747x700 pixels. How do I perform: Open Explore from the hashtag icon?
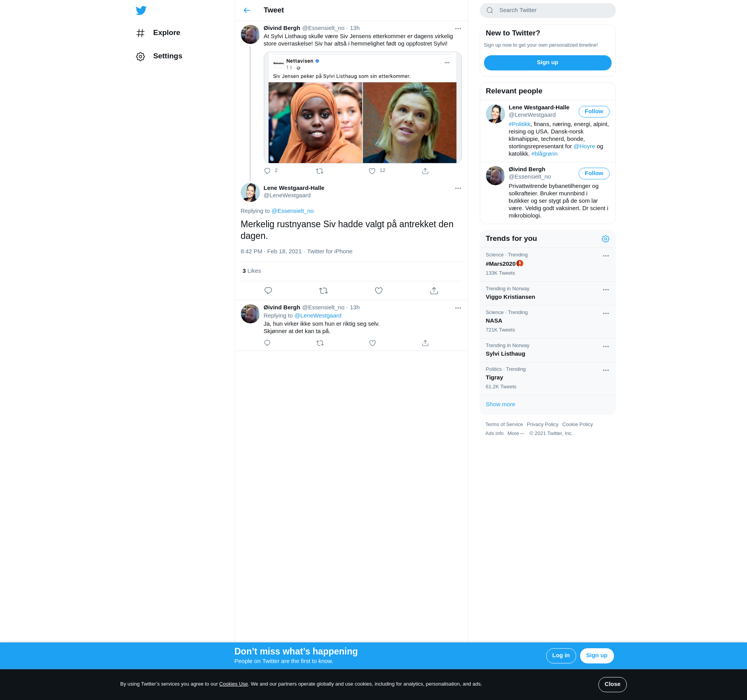tap(140, 33)
